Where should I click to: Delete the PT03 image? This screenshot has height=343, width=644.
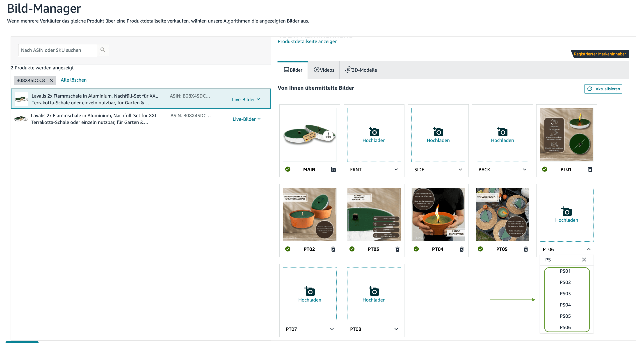pyautogui.click(x=397, y=249)
